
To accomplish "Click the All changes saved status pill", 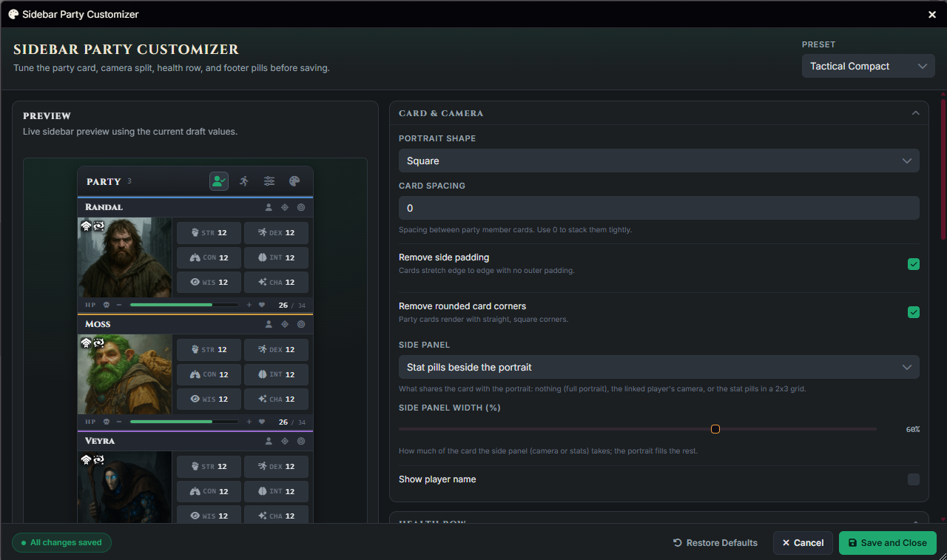I will click(x=61, y=543).
